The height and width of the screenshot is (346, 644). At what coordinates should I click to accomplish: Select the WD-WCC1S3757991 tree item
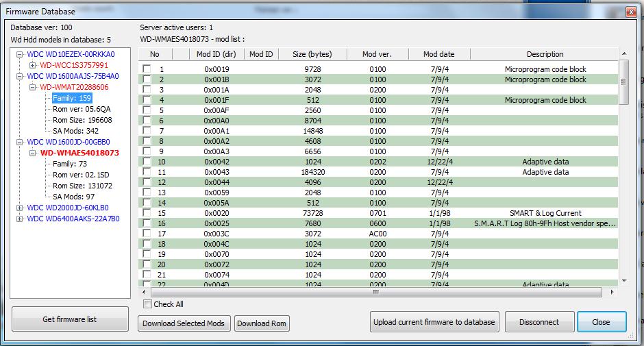(x=74, y=65)
